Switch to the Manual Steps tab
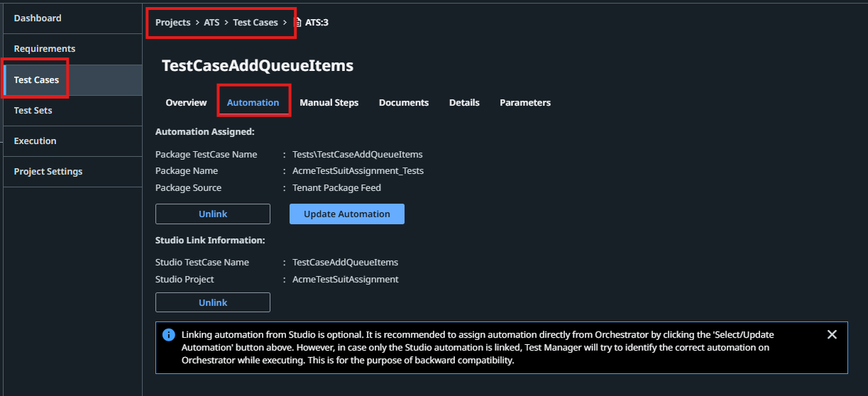The width and height of the screenshot is (868, 396). pyautogui.click(x=329, y=102)
